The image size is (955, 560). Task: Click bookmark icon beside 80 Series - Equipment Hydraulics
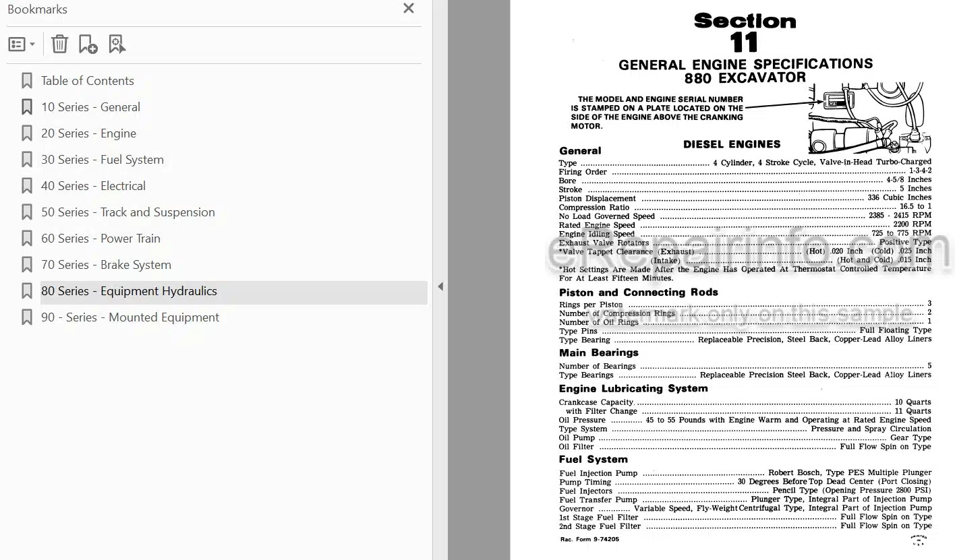coord(27,291)
